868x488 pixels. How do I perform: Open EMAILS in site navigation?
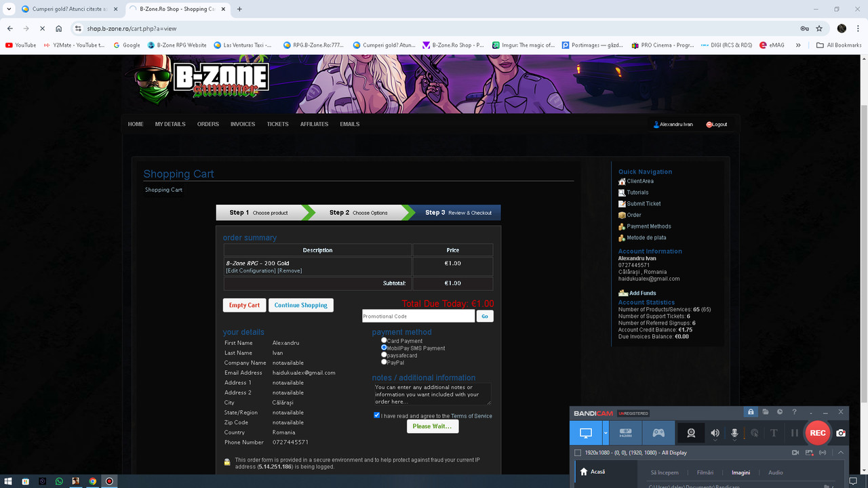coord(350,124)
